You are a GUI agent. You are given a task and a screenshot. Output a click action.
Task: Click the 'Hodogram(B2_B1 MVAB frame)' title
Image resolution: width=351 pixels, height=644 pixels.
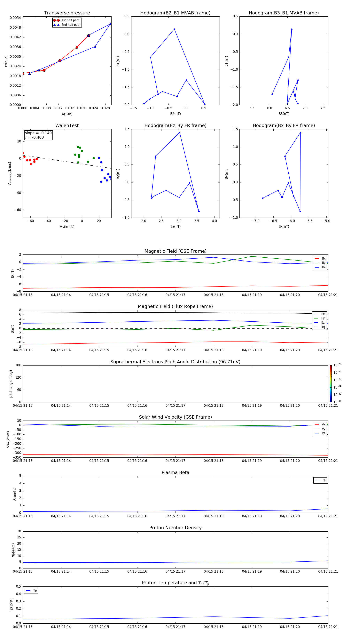pos(175,13)
